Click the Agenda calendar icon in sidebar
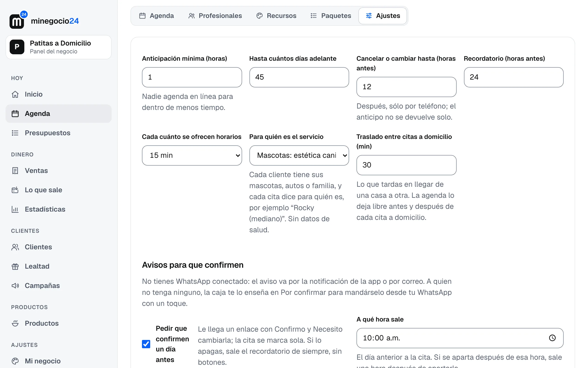Screen dimensions: 588x368 pos(15,114)
